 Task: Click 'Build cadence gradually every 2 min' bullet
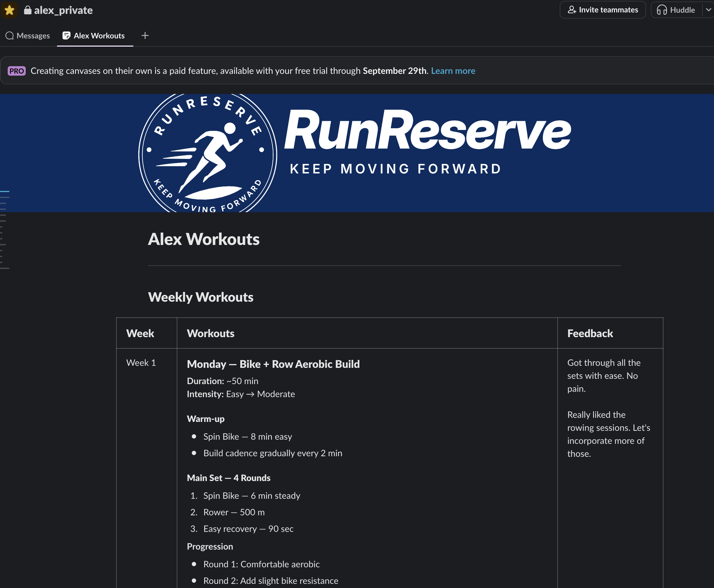coord(273,453)
